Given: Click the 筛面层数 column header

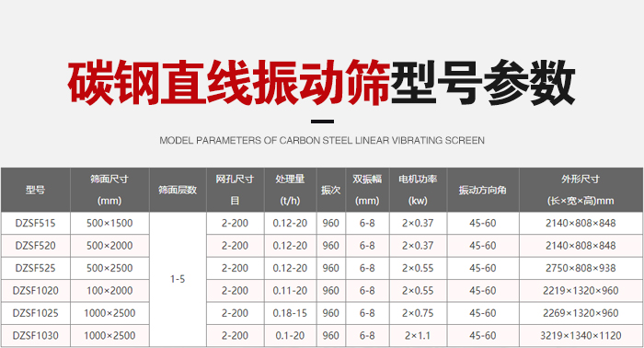Looking at the screenshot, I should (x=178, y=190).
